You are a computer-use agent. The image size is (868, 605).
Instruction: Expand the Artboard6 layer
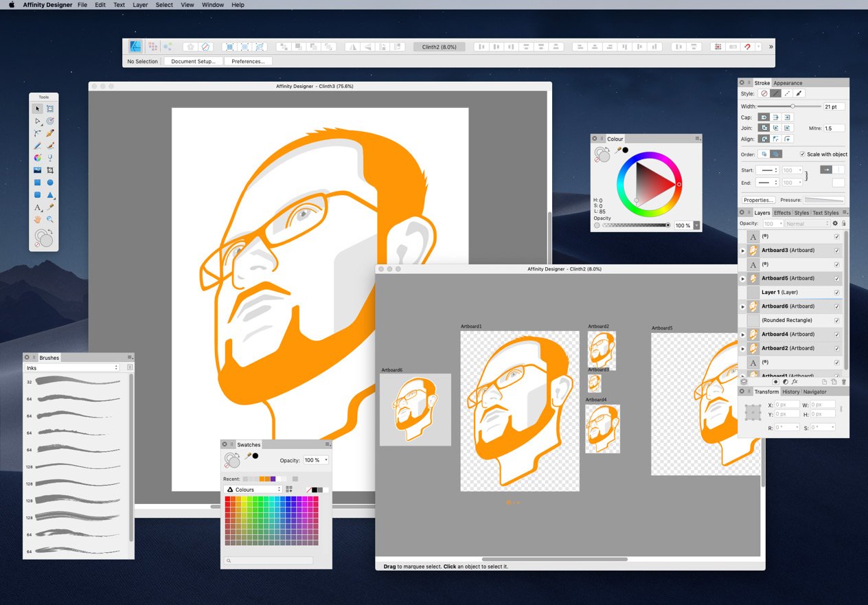coord(742,306)
